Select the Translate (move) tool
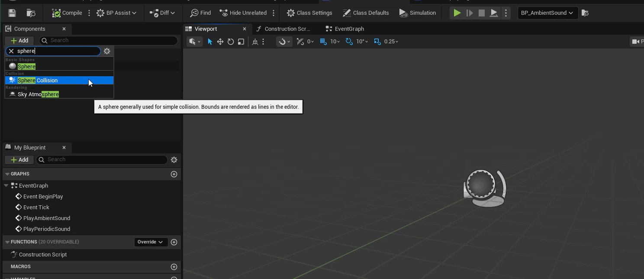644x279 pixels. pyautogui.click(x=220, y=42)
